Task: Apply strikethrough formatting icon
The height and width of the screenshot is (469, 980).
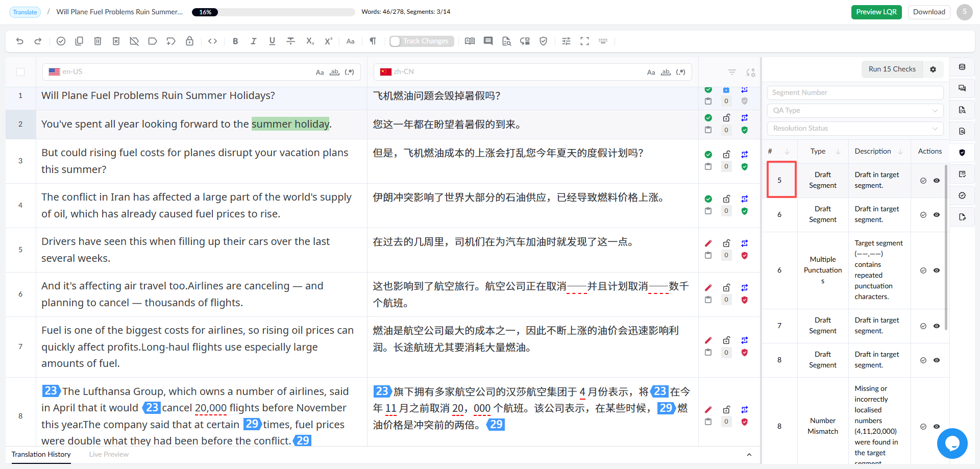Action: point(291,41)
